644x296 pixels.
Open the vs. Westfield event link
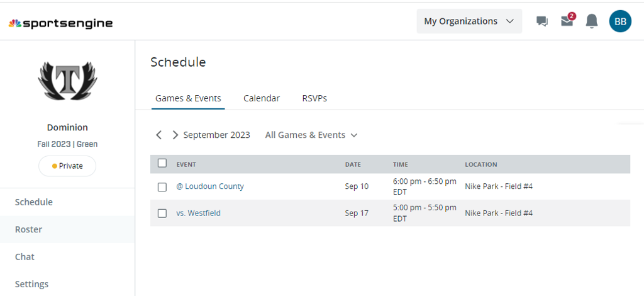199,213
